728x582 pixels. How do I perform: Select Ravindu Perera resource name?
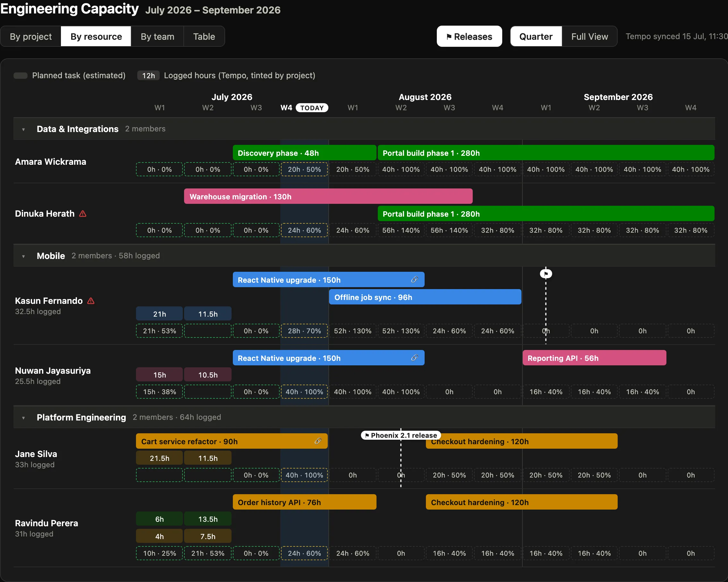46,523
